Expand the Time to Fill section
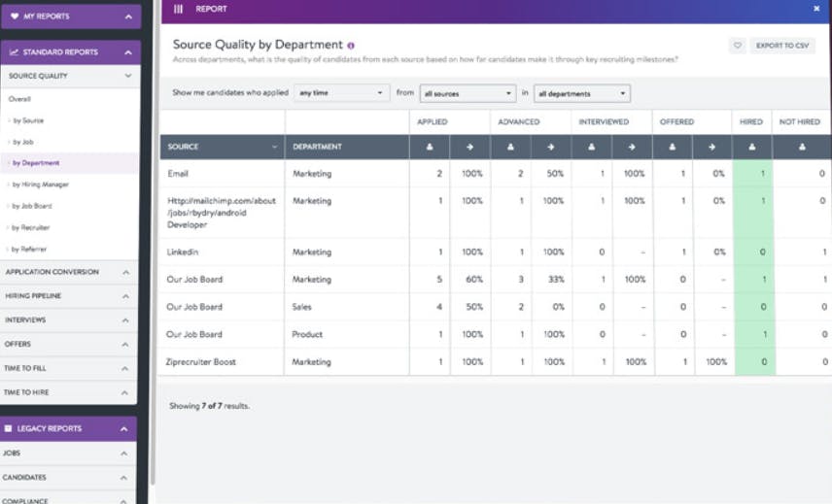This screenshot has height=504, width=832. point(68,368)
